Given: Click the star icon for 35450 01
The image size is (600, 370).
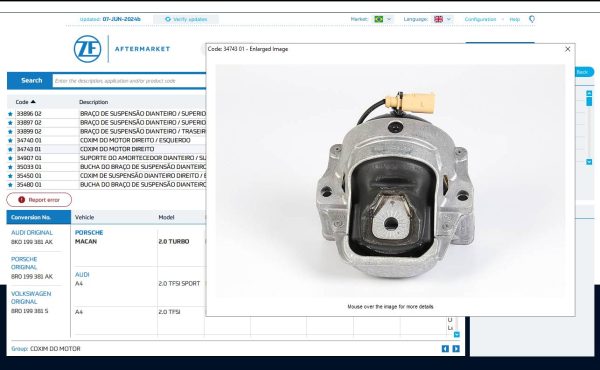Looking at the screenshot, I should (10, 176).
